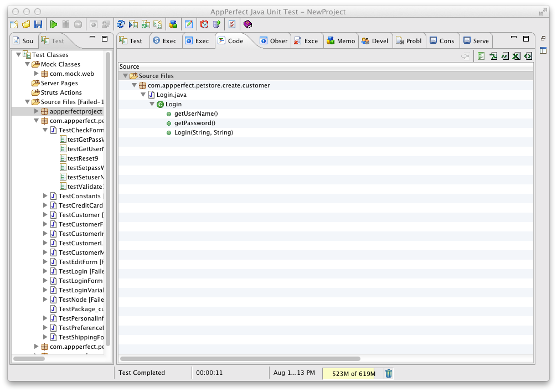
Task: Expand the TestConstants class node
Action: pos(45,195)
